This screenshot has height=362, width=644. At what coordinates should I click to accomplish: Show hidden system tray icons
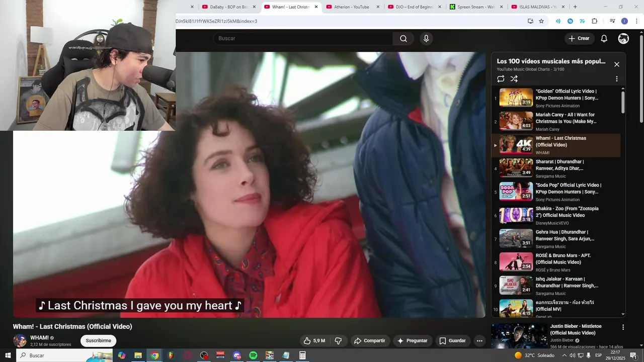pyautogui.click(x=564, y=355)
